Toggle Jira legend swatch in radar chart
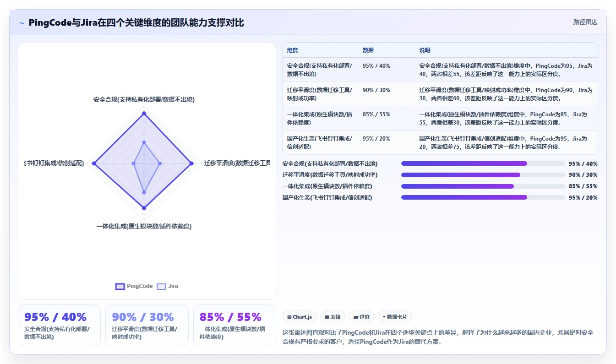 161,286
